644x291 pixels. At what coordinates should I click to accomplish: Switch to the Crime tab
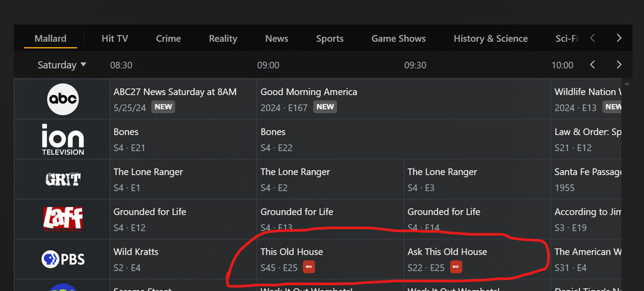[168, 38]
